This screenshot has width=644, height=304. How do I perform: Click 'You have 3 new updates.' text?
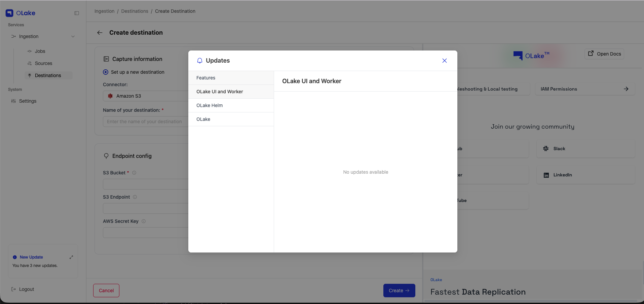pos(35,266)
